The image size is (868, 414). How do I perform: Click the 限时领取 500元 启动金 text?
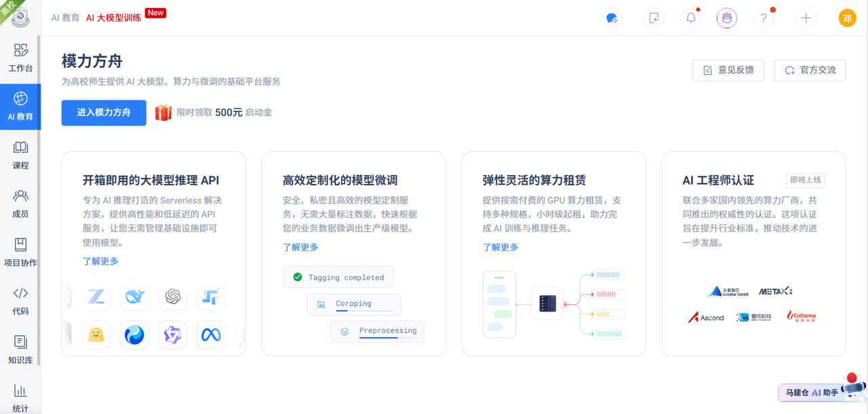pyautogui.click(x=224, y=113)
